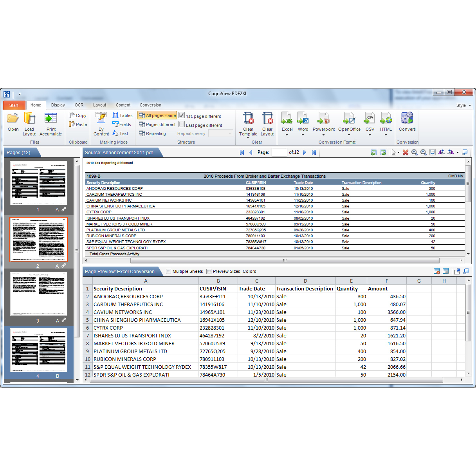Expand the Powerpoint format dropdown arrow
The width and height of the screenshot is (476, 476).
tap(323, 135)
